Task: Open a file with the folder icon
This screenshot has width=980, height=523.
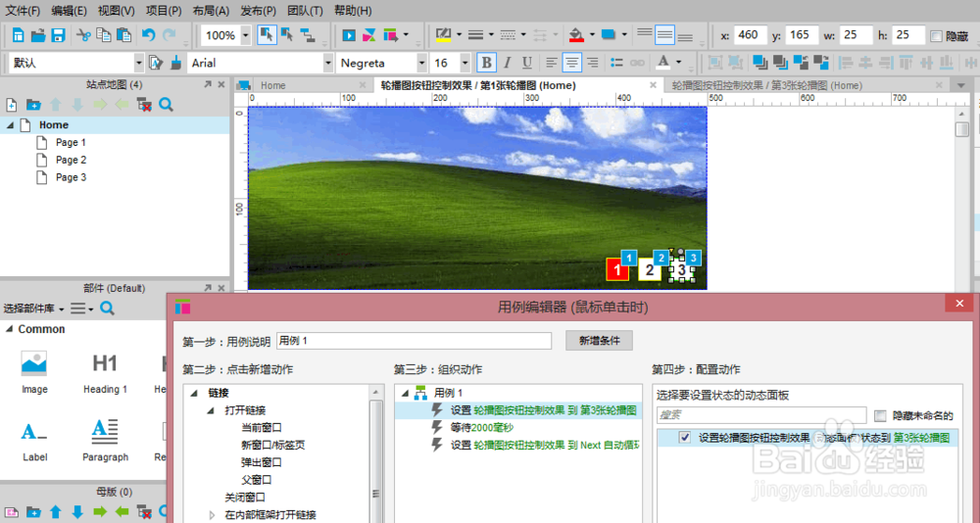Action: [39, 35]
